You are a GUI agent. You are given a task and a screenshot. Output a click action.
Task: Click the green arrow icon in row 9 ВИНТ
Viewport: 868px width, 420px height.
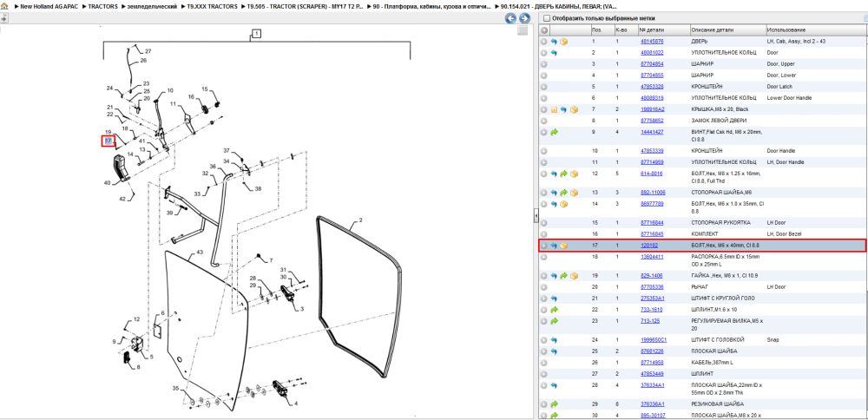point(554,132)
